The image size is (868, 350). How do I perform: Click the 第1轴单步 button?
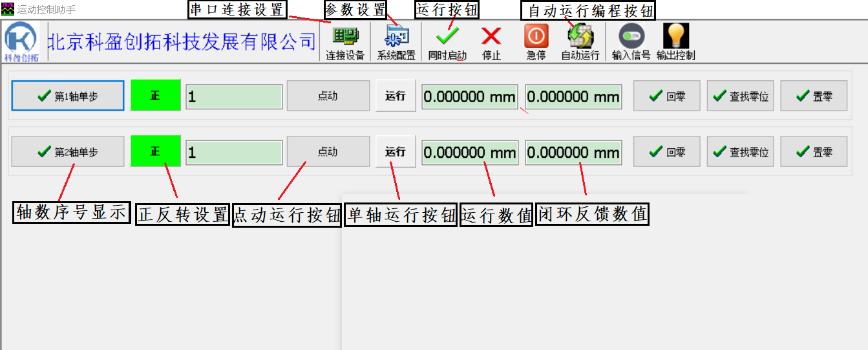(x=68, y=96)
